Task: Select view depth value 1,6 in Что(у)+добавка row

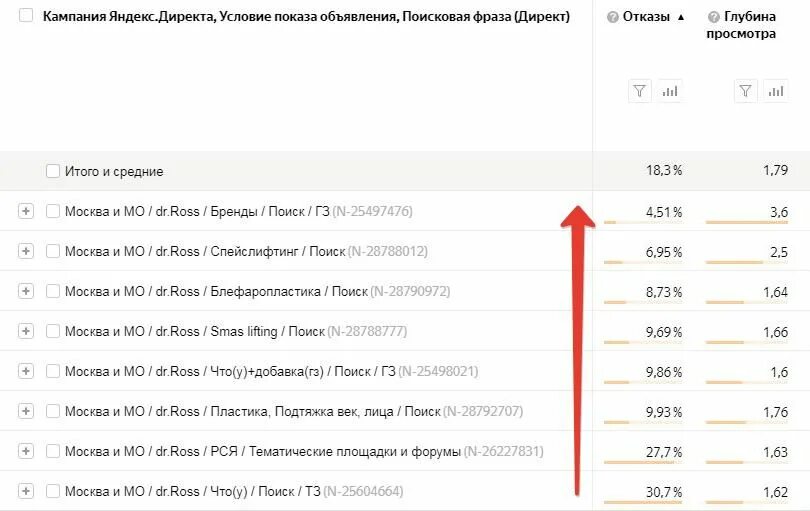Action: click(779, 372)
